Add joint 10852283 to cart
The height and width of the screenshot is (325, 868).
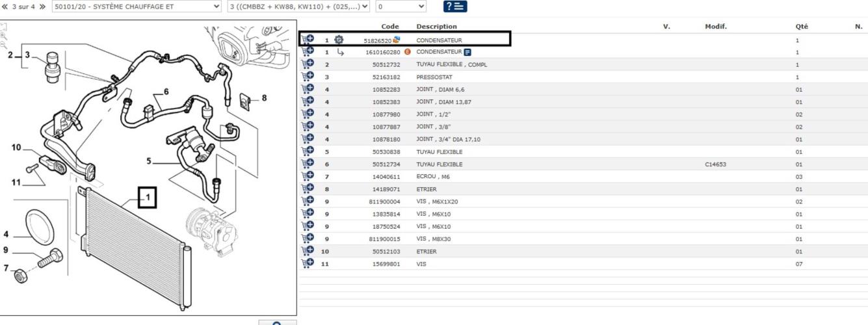click(x=308, y=89)
